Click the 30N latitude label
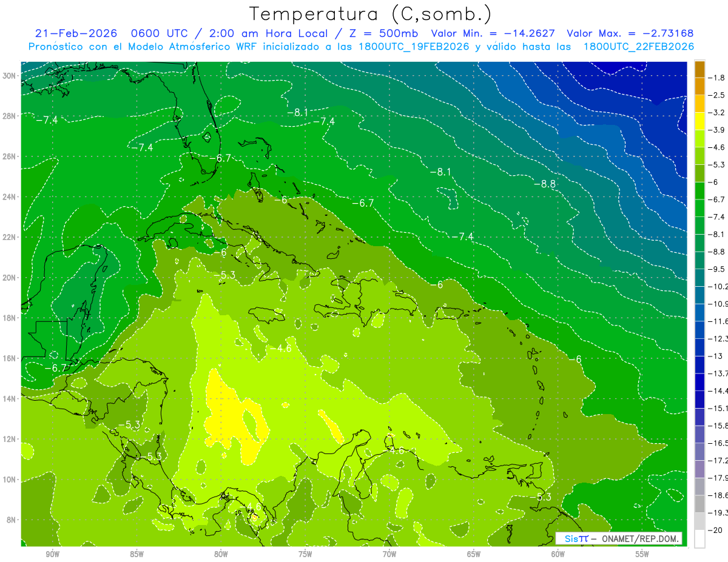Image resolution: width=728 pixels, height=562 pixels. coord(10,76)
